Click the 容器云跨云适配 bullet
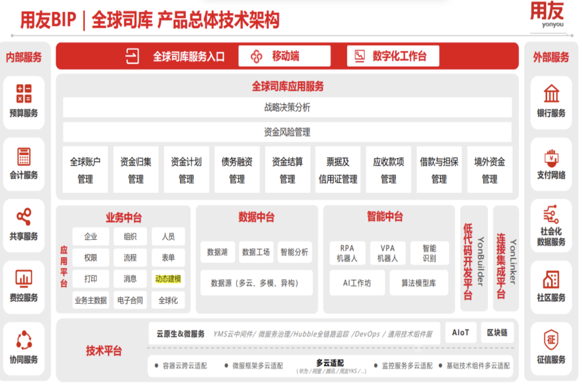Viewport: 582px width, 392px height. (181, 366)
